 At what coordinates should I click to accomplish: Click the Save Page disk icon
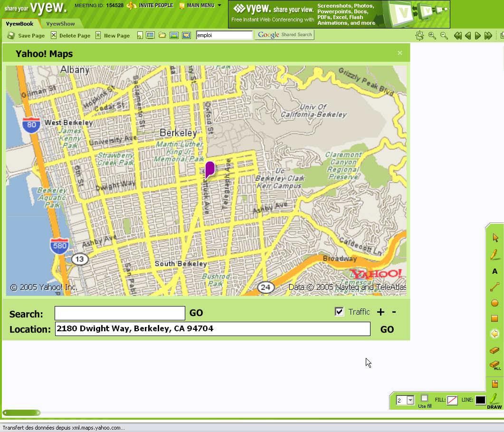[11, 35]
